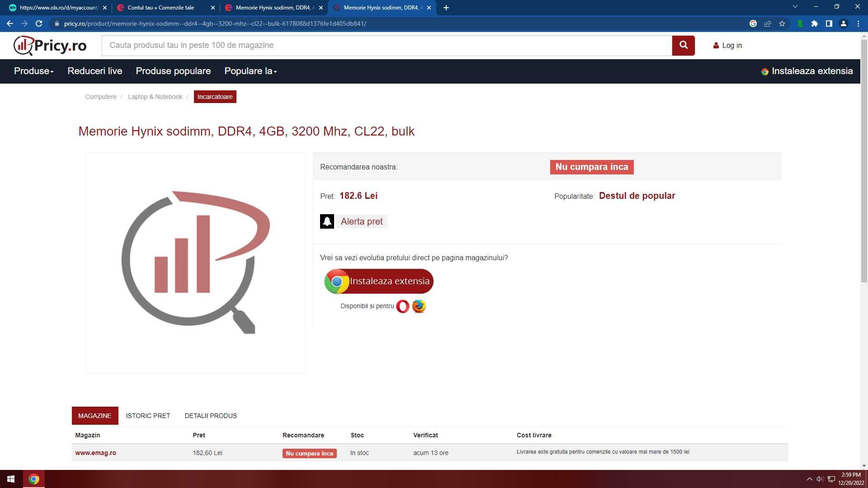Click the Alerta pret button
The image size is (868, 488).
[362, 221]
